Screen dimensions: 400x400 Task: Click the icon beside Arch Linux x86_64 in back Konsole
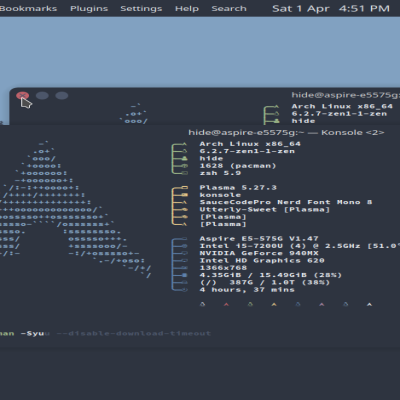(x=276, y=107)
